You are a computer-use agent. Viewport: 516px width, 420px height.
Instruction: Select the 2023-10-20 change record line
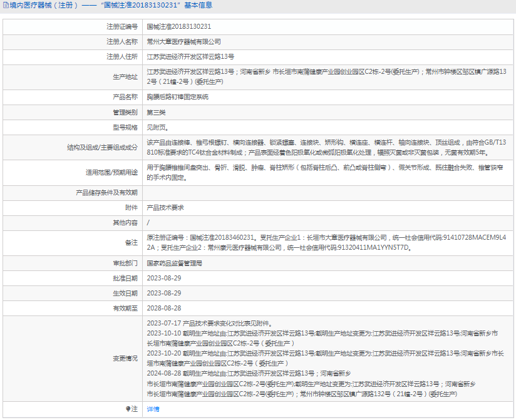click(325, 358)
